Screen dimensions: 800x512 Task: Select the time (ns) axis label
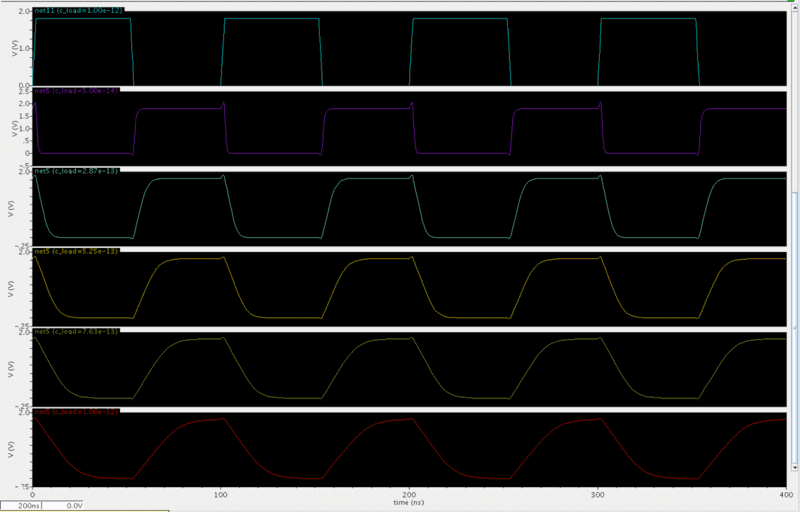pos(410,503)
